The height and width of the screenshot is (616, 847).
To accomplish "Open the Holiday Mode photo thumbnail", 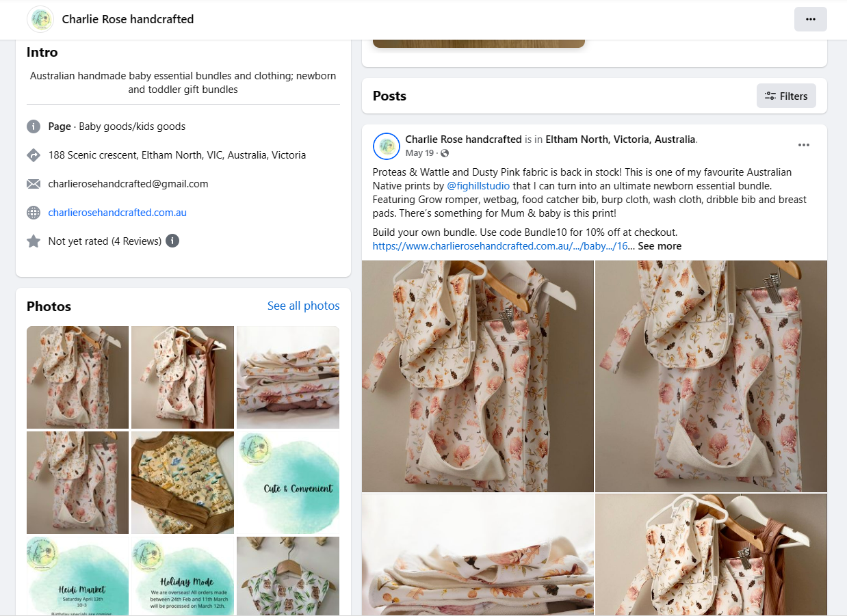I will click(183, 576).
